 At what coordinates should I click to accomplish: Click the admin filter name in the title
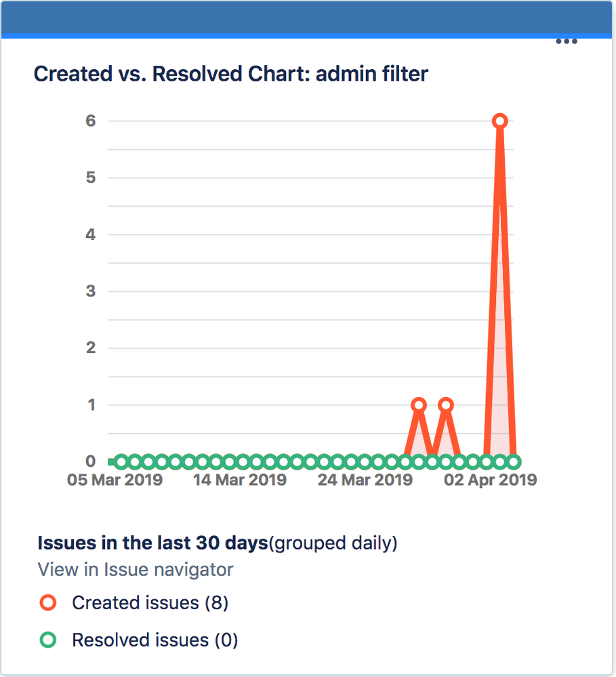pos(373,74)
